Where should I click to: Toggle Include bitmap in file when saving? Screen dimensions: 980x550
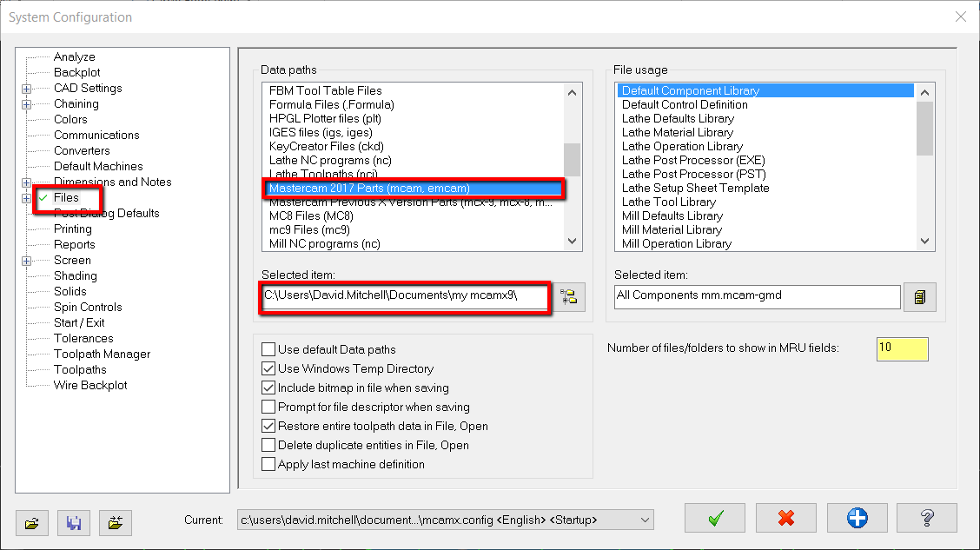point(268,388)
